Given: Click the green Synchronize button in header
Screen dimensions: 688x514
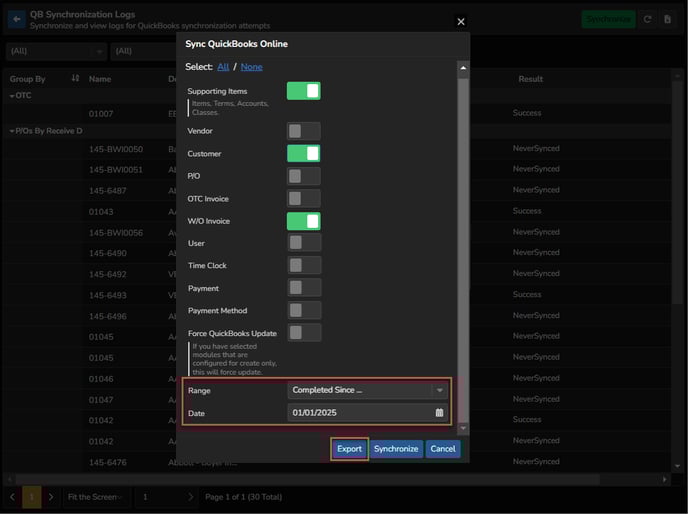Looking at the screenshot, I should click(609, 19).
